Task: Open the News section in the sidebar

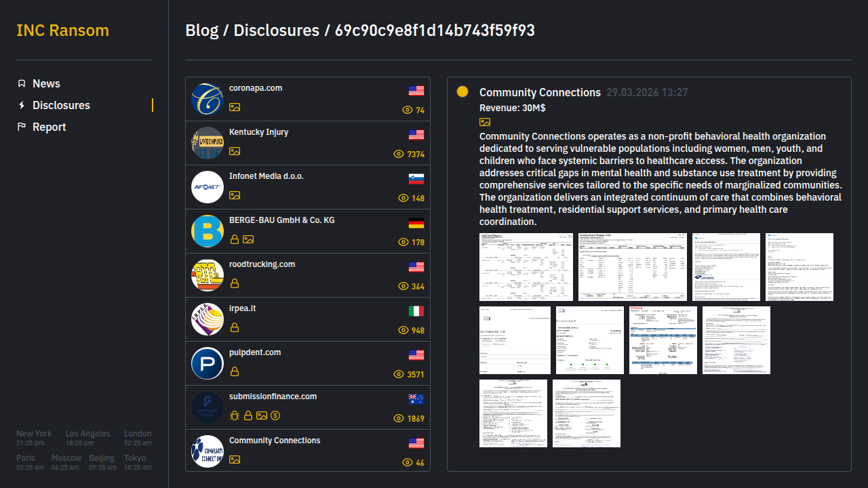Action: click(46, 83)
